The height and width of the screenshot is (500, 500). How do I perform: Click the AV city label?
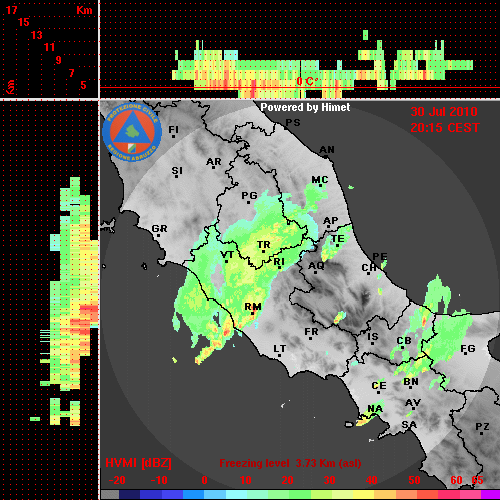tap(413, 403)
